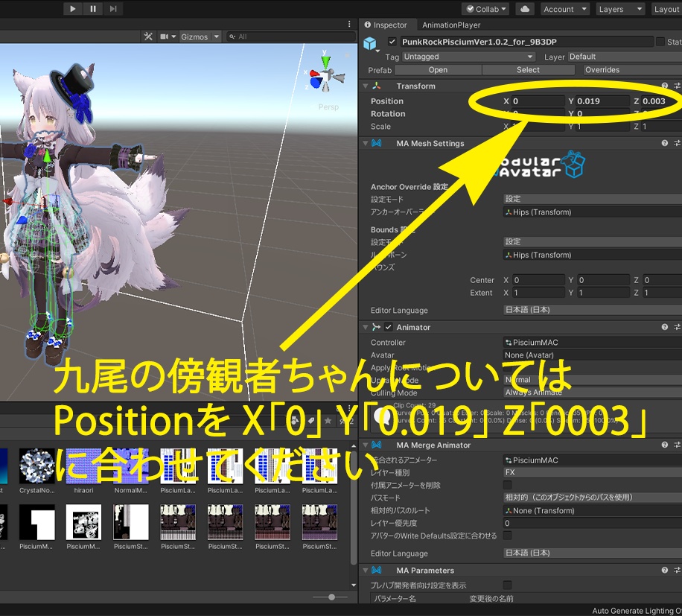
Task: Collapse the Animator component
Action: (366, 327)
